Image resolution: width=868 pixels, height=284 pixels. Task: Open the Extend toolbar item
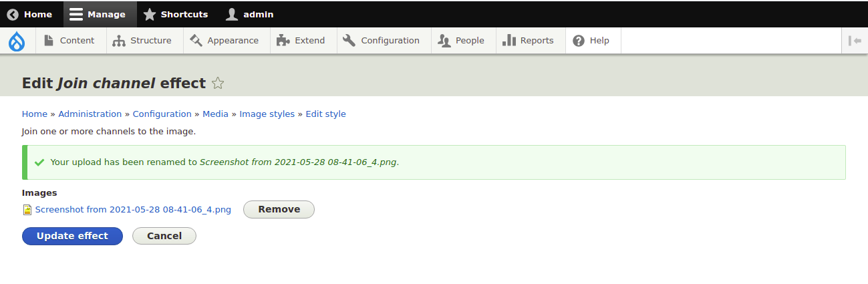(301, 41)
